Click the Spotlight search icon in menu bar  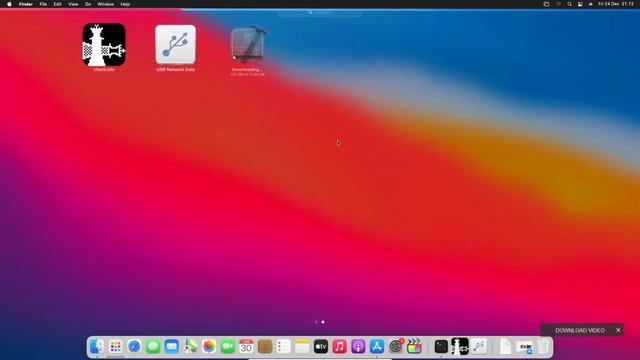coord(569,4)
